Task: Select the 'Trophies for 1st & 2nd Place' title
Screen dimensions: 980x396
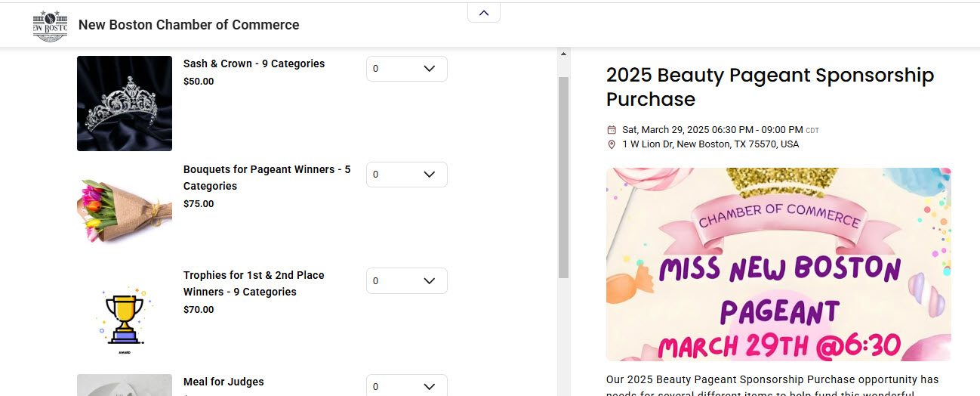Action: click(254, 283)
